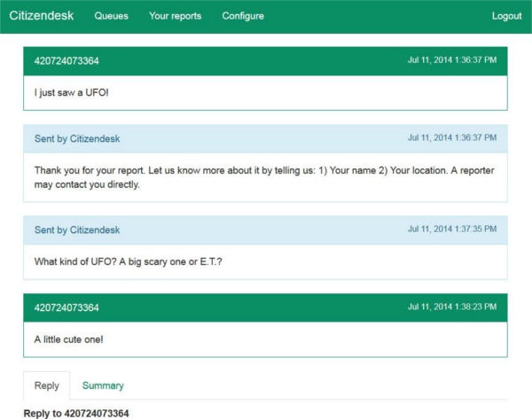Click the 'Reply to 420724073364' label

click(x=76, y=413)
